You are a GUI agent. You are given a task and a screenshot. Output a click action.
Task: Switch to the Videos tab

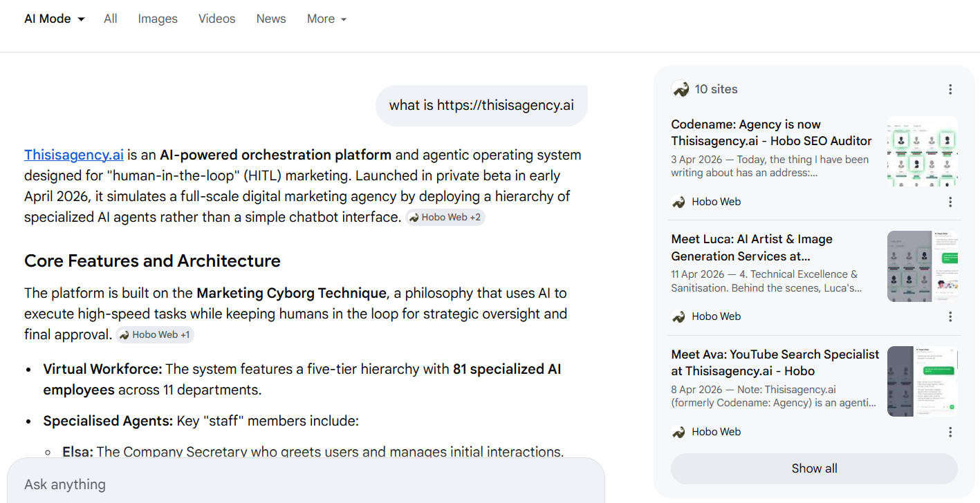(216, 19)
